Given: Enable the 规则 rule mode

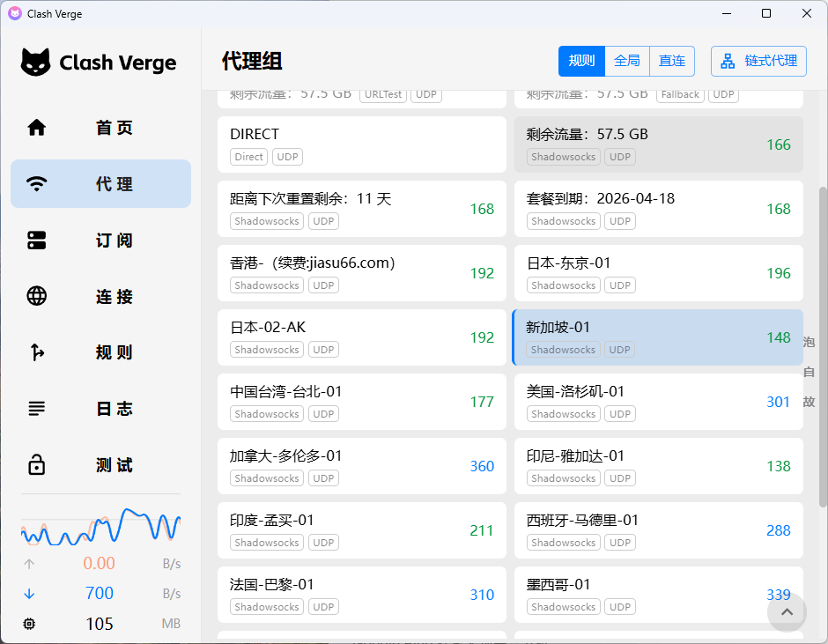Looking at the screenshot, I should pyautogui.click(x=581, y=61).
